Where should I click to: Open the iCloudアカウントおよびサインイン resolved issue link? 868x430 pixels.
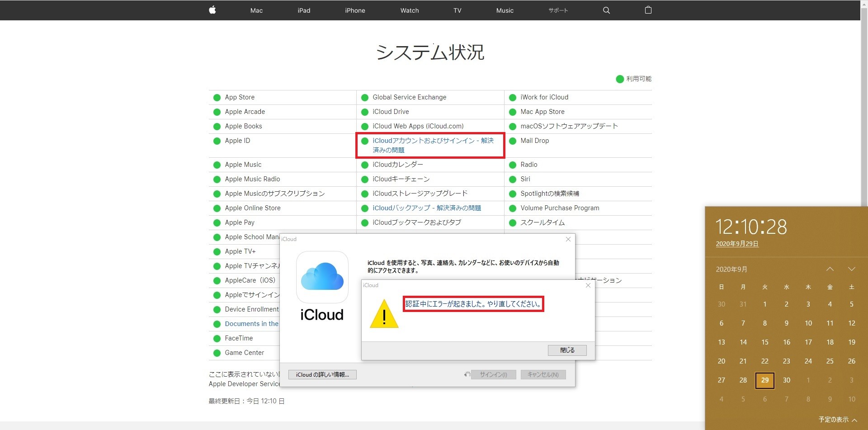(433, 145)
